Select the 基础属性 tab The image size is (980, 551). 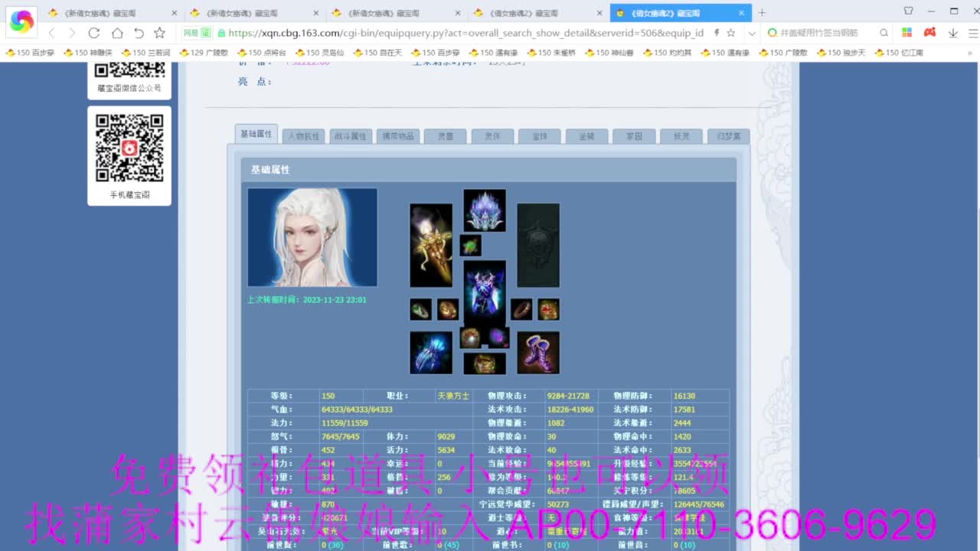[x=256, y=134]
